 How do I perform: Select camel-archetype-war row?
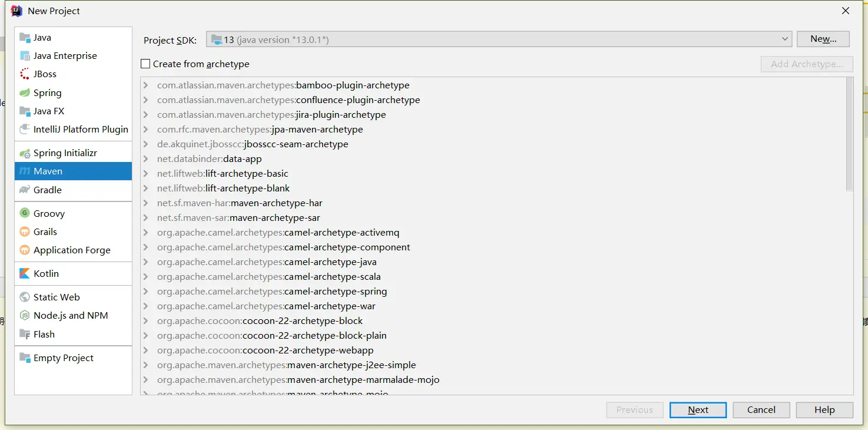pos(493,306)
